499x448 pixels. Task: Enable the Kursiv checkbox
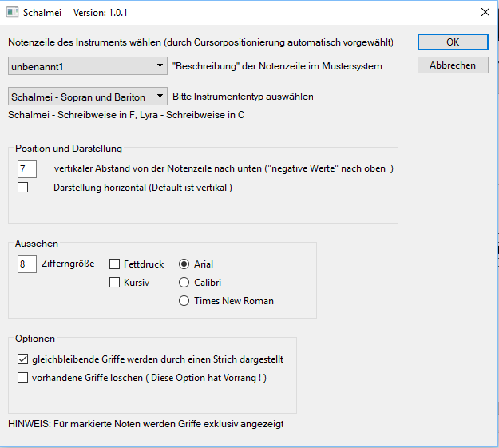tap(115, 283)
